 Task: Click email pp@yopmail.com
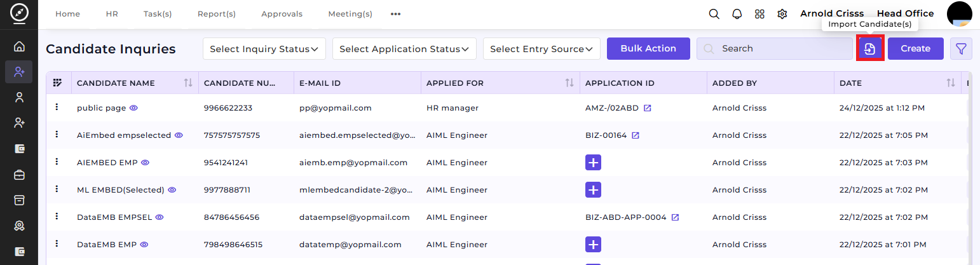pyautogui.click(x=336, y=108)
